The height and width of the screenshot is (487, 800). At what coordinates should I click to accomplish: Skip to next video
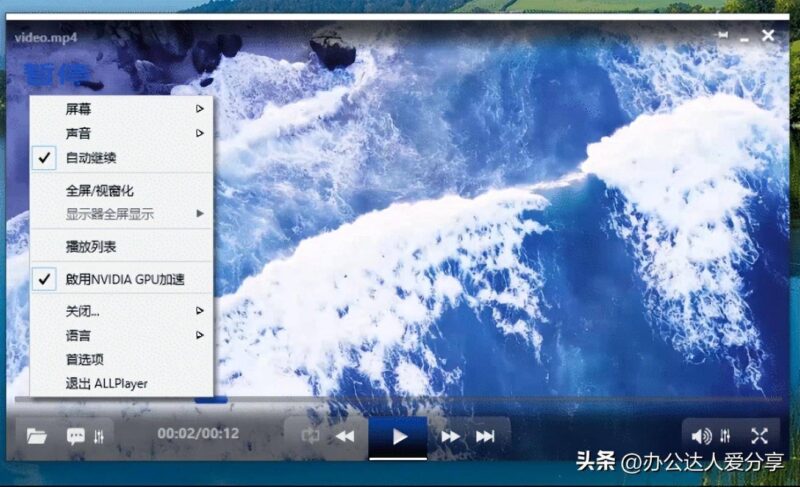(x=485, y=437)
